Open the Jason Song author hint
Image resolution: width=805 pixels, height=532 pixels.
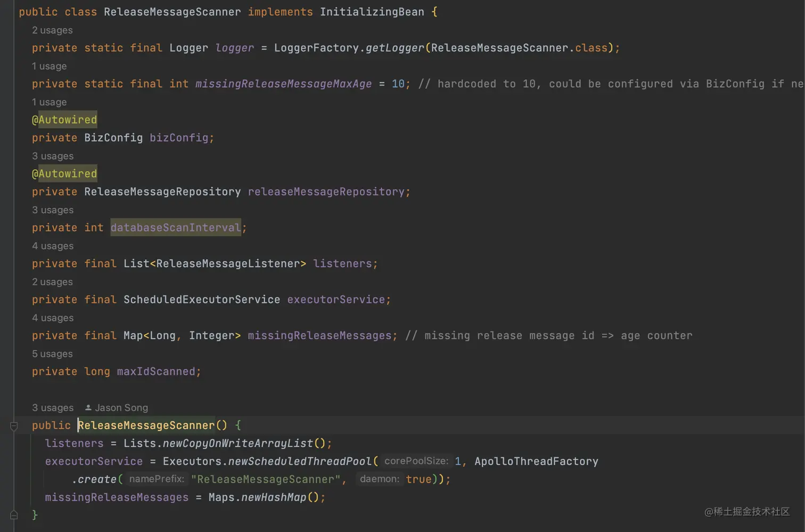click(121, 408)
